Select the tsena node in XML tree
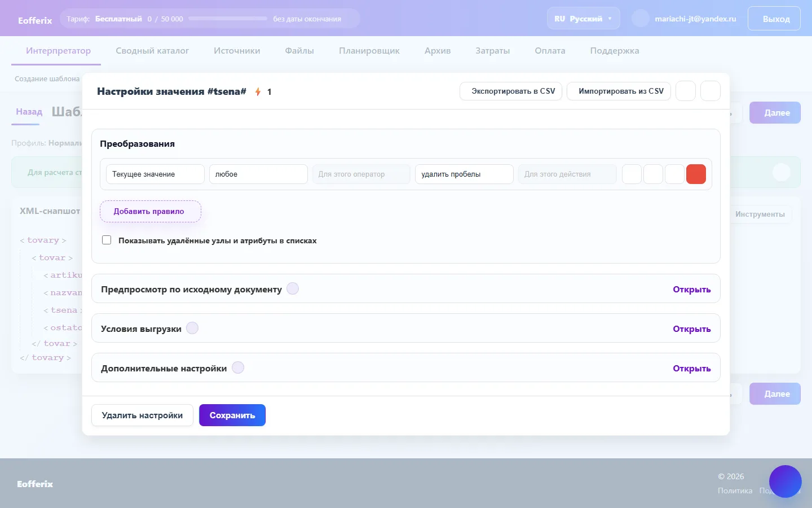The image size is (812, 508). click(x=63, y=310)
